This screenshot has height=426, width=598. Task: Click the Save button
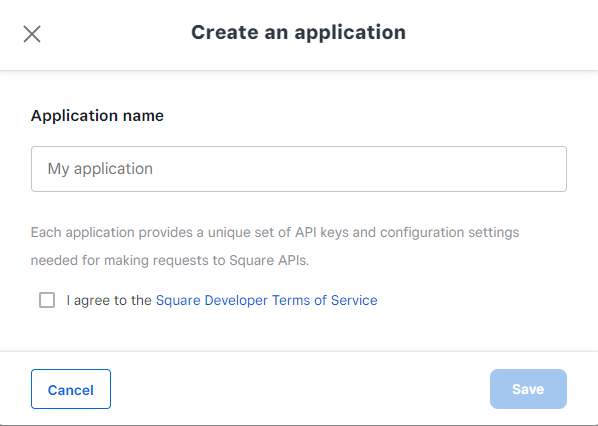[528, 389]
